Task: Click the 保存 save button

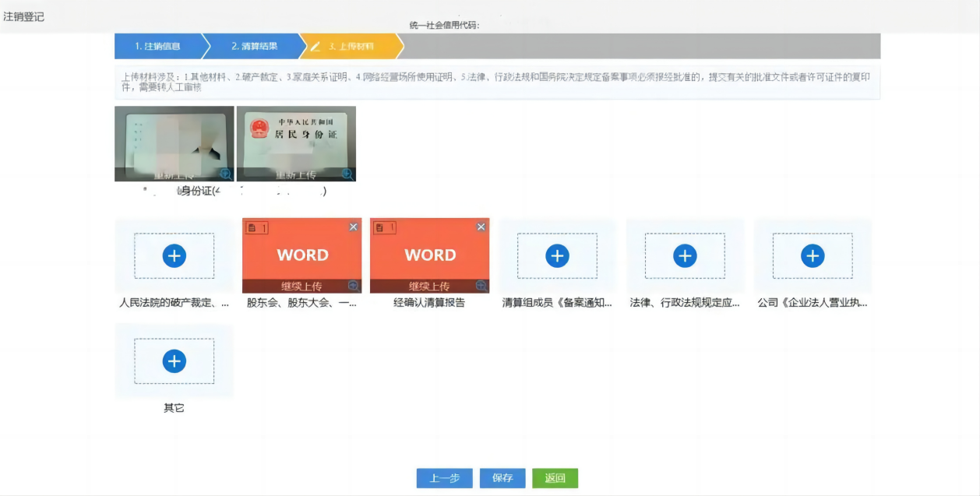Action: coord(502,478)
